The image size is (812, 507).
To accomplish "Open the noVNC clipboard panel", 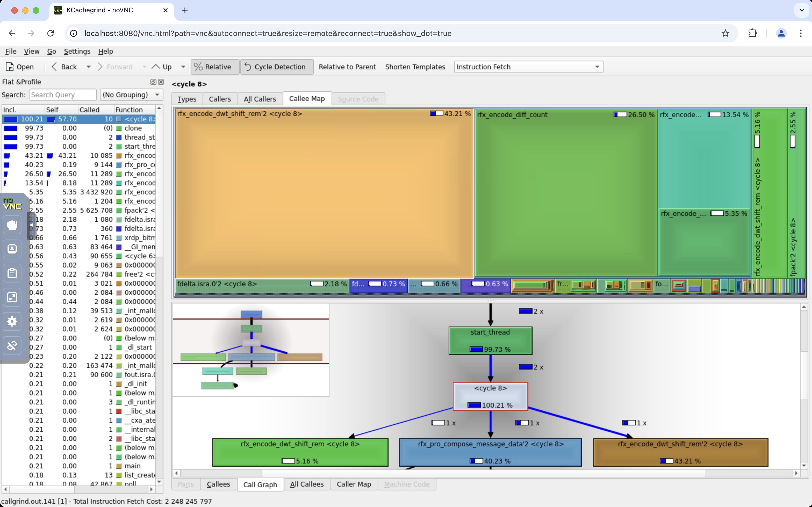I will (x=12, y=273).
